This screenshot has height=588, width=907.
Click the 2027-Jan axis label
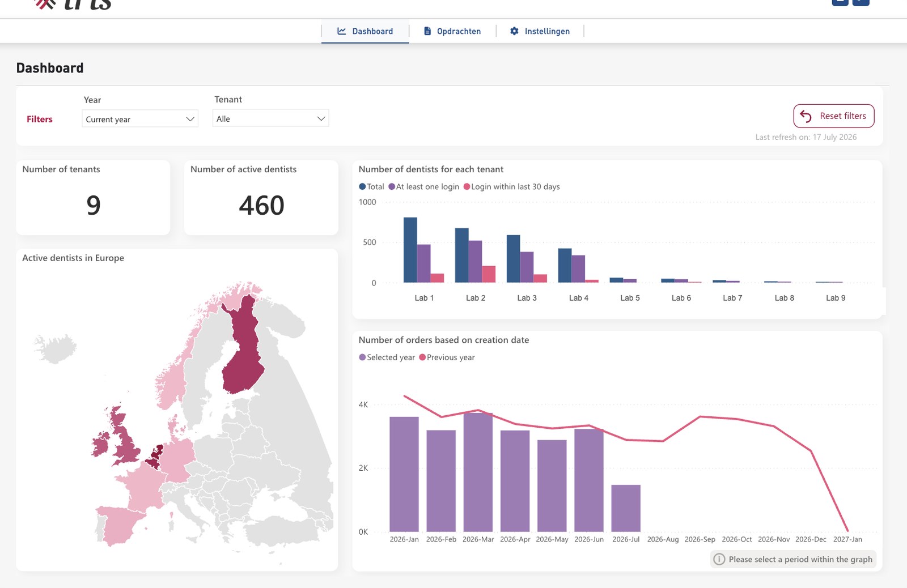click(x=847, y=539)
